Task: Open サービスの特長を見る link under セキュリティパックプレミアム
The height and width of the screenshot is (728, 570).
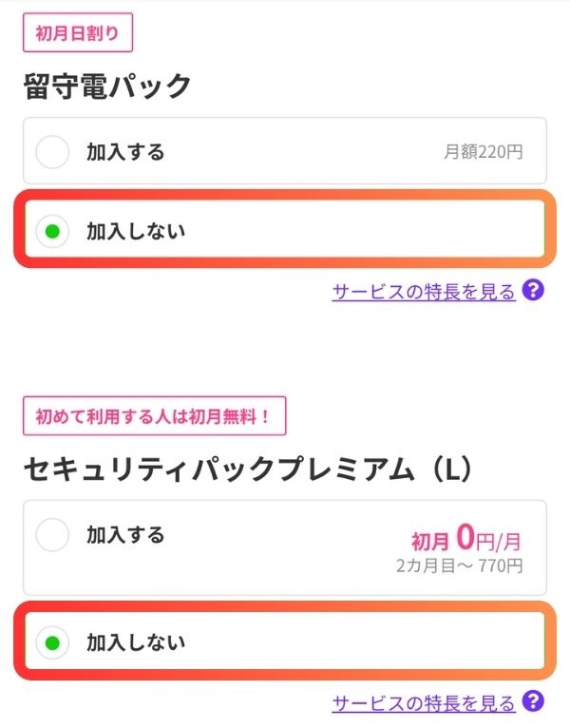Action: pos(424,703)
